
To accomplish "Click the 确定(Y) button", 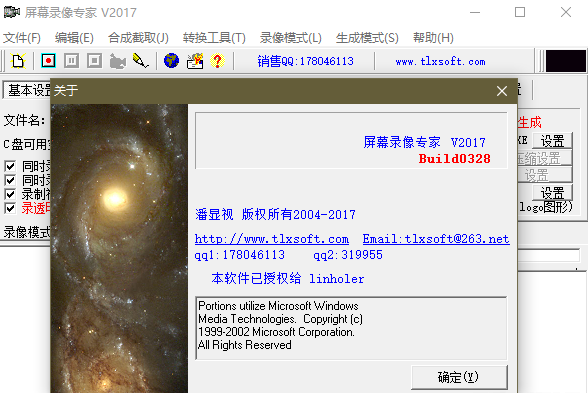I will (x=459, y=377).
